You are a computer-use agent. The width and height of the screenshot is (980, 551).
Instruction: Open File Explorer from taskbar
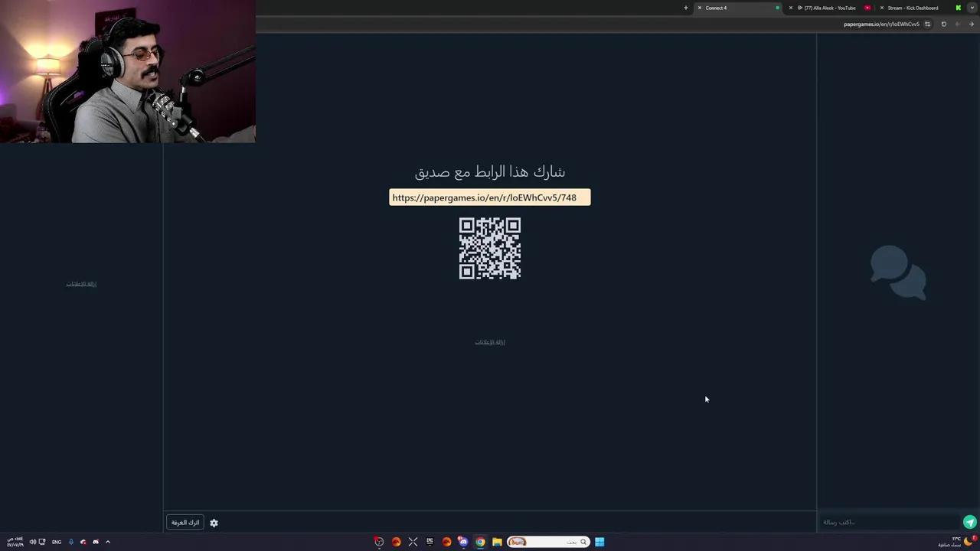497,542
